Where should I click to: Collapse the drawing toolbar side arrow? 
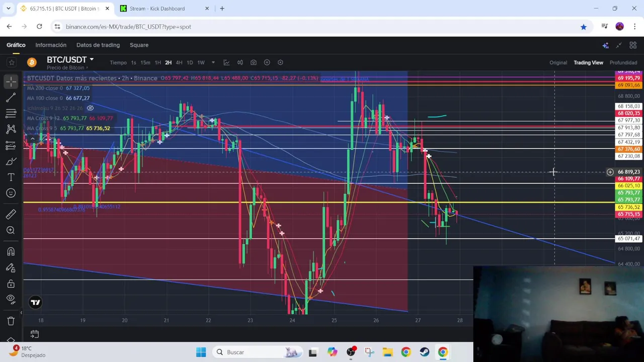click(x=21, y=313)
